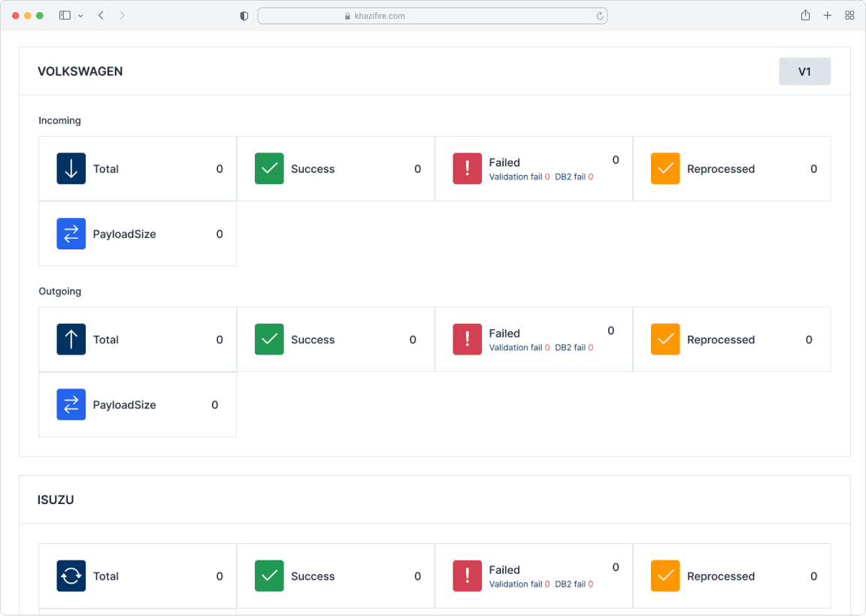This screenshot has height=616, width=866.
Task: Select the green Success icon in the Isuzu row
Action: 269,575
